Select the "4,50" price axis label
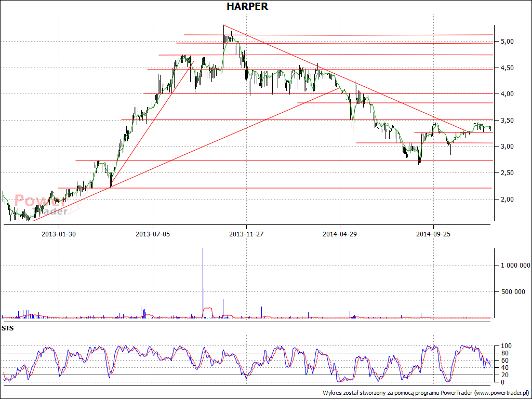Viewport: 532px width, 399px height. (507, 68)
